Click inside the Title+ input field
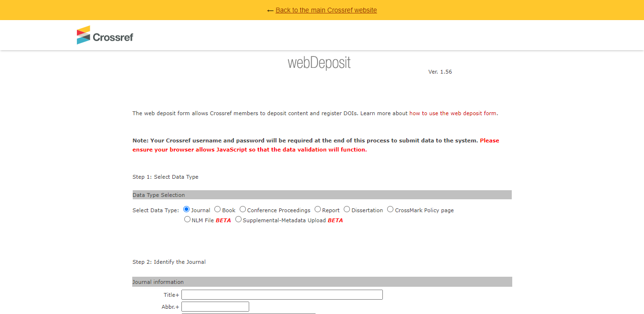Screen dimensions: 644x314 282,294
